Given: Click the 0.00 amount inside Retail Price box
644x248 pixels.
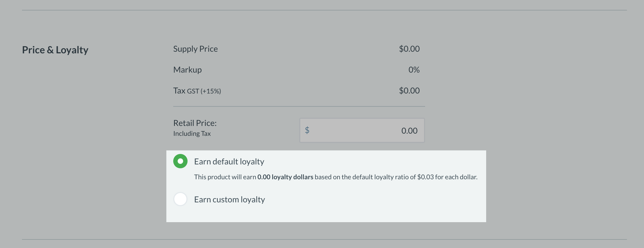Looking at the screenshot, I should tap(409, 131).
